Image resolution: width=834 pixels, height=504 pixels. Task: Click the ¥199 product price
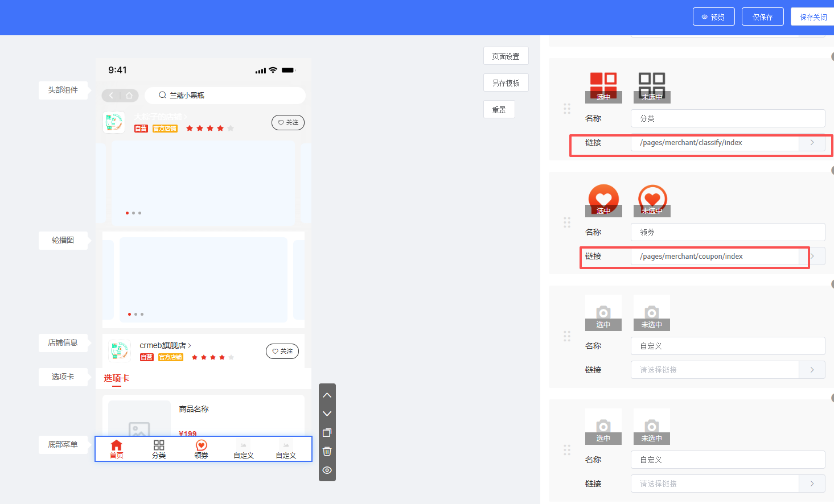coord(188,434)
